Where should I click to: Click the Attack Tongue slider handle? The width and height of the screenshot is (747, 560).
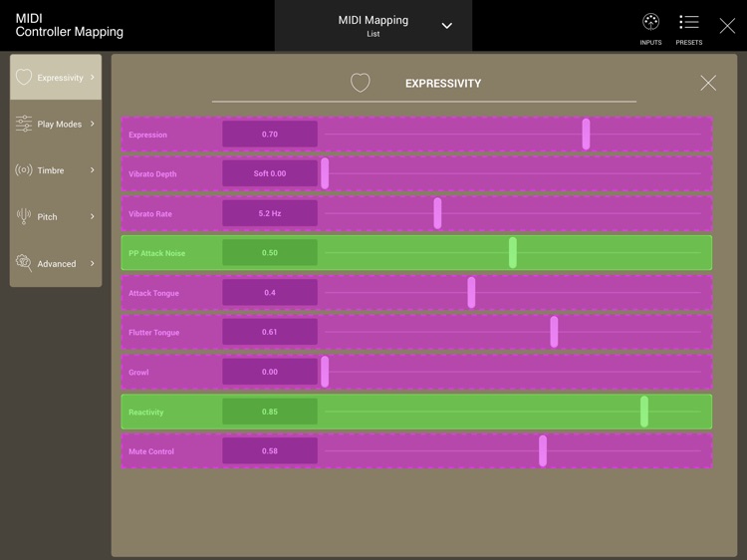click(x=471, y=293)
